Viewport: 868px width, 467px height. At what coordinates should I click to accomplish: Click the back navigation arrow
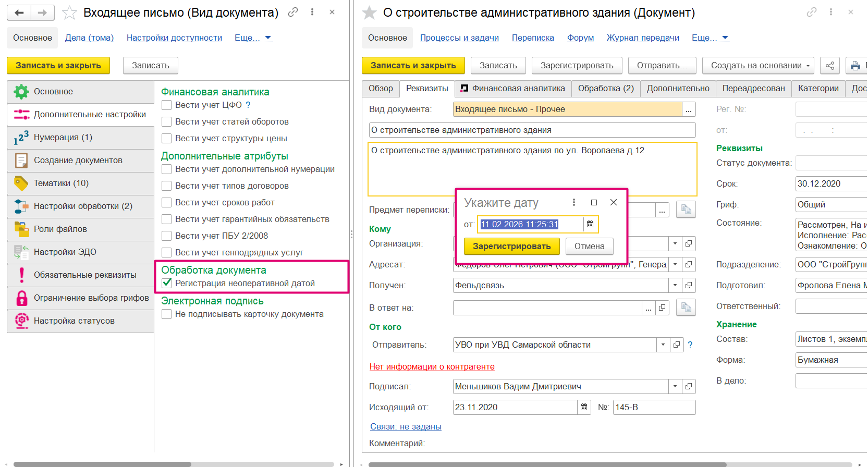click(19, 13)
